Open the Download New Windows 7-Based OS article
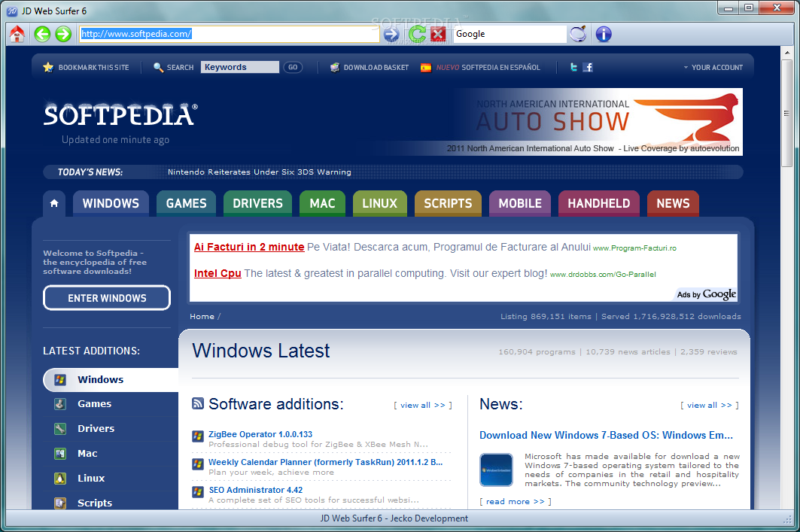Viewport: 800px width, 532px height. pos(606,435)
